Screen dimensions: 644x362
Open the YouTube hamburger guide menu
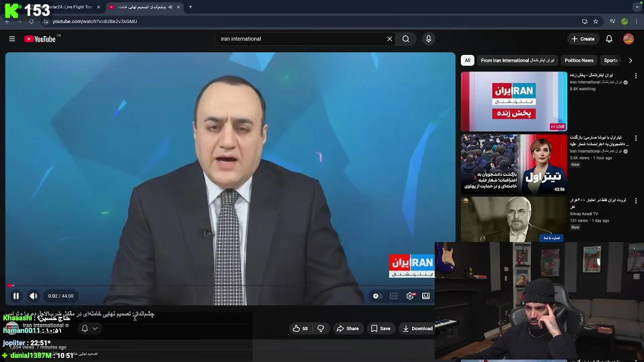click(12, 39)
